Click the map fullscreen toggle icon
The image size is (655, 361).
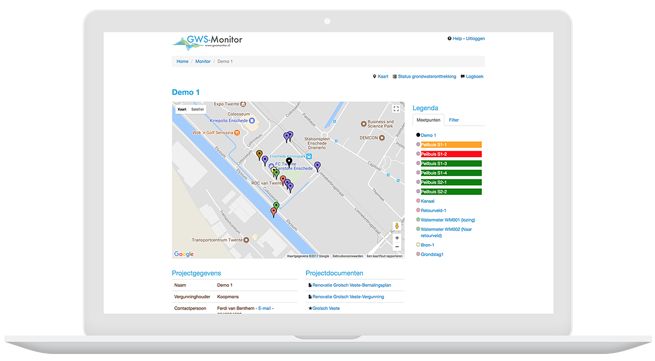pyautogui.click(x=396, y=109)
